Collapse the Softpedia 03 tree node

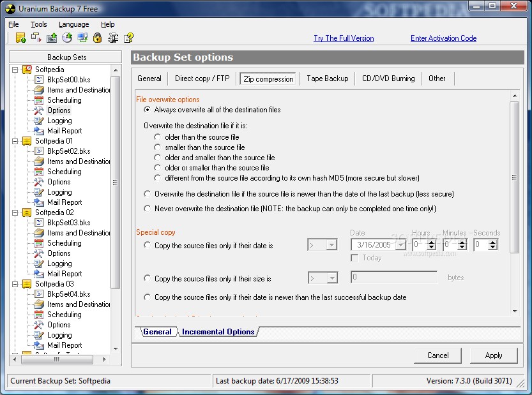tap(15, 284)
